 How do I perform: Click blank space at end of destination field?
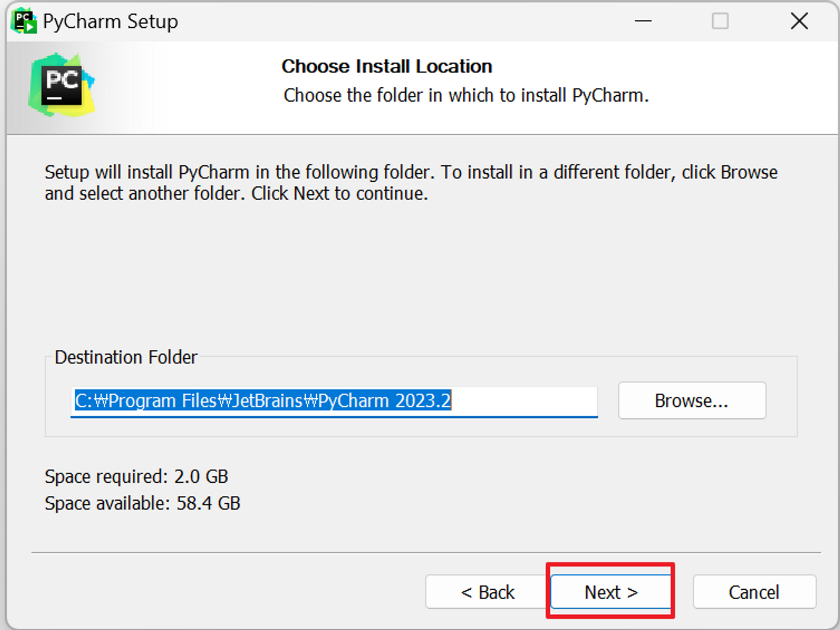point(525,400)
